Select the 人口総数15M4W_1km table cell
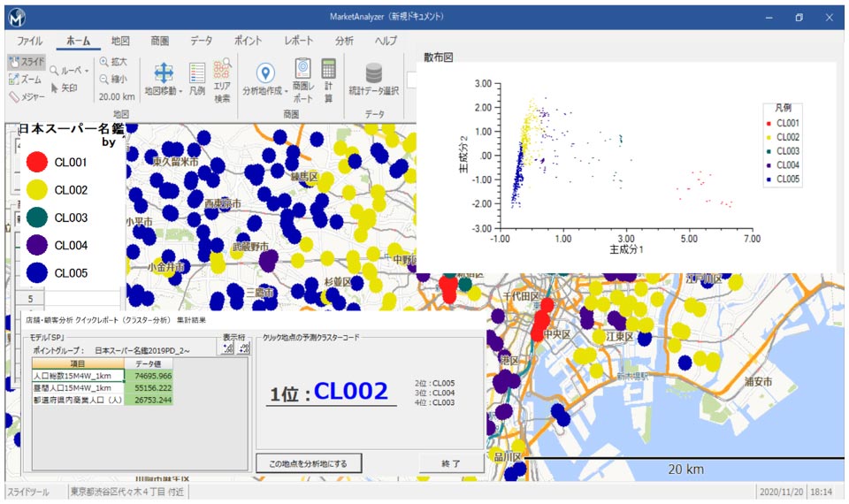Image resolution: width=849 pixels, height=504 pixels. 79,376
